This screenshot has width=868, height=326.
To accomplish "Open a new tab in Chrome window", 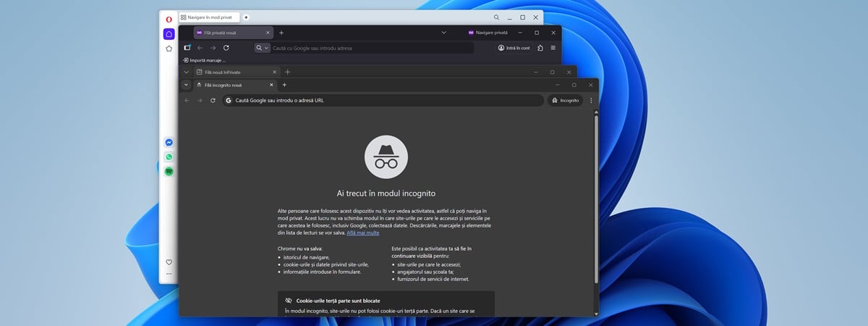I will click(284, 85).
